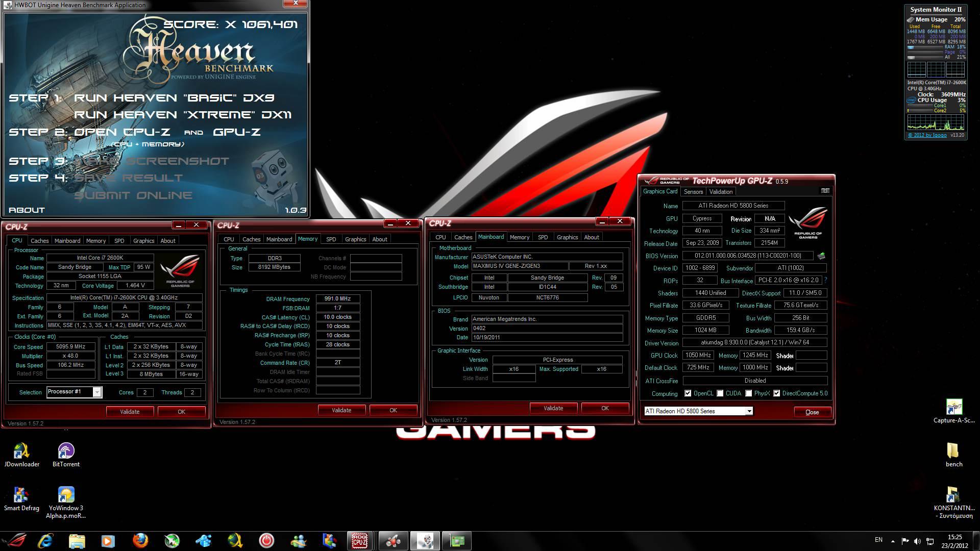Click ABOUT in the Heaven Benchmark window

[x=27, y=210]
